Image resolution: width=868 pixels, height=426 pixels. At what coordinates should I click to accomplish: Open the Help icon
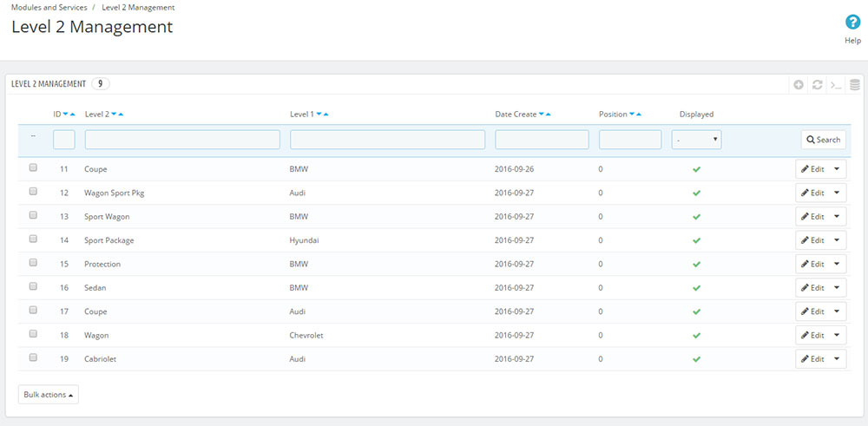[852, 23]
